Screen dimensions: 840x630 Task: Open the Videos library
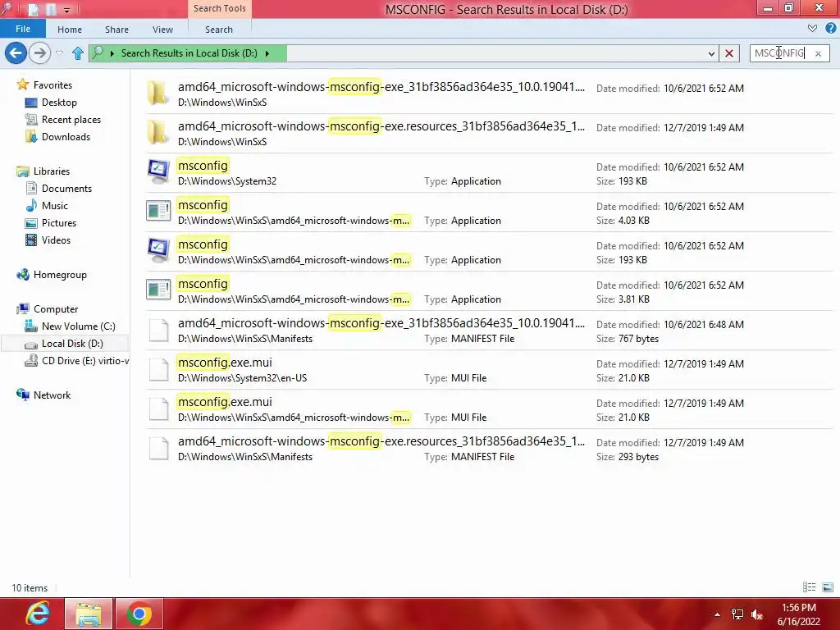(48, 240)
